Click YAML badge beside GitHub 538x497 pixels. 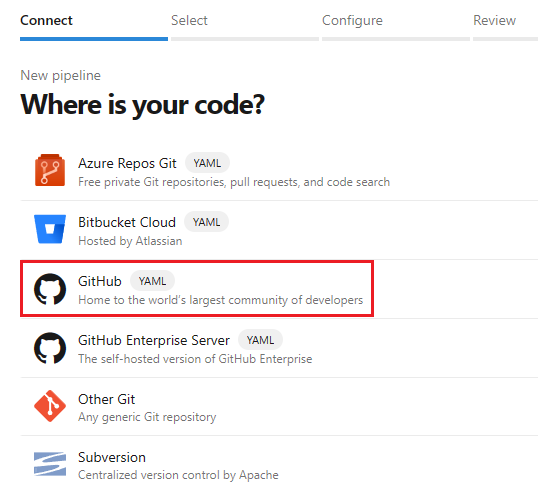(152, 281)
